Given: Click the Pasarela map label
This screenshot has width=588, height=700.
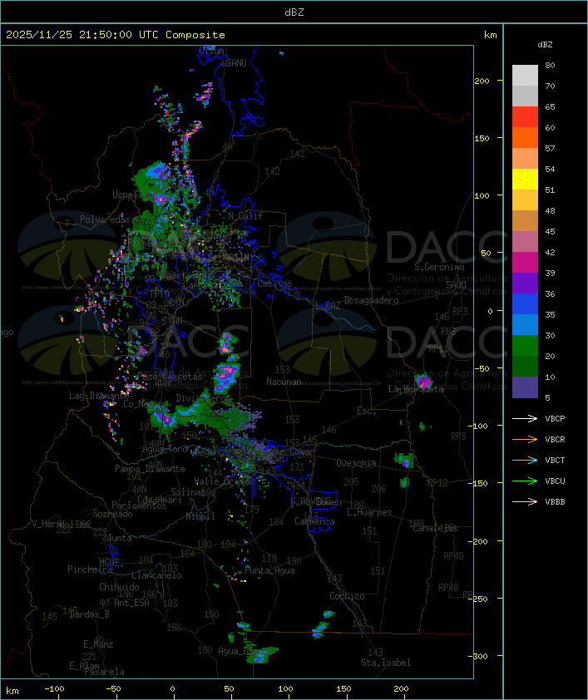Looking at the screenshot, I should click(x=104, y=672).
